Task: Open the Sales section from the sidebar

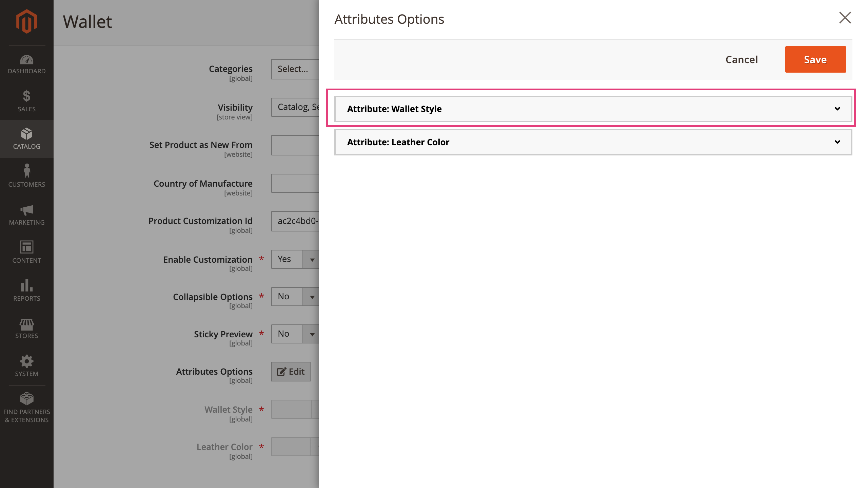Action: point(26,100)
